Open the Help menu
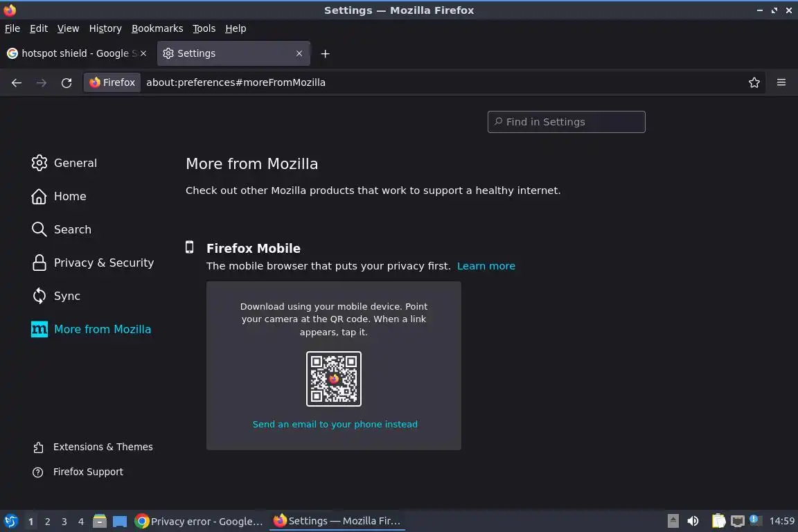 (236, 28)
